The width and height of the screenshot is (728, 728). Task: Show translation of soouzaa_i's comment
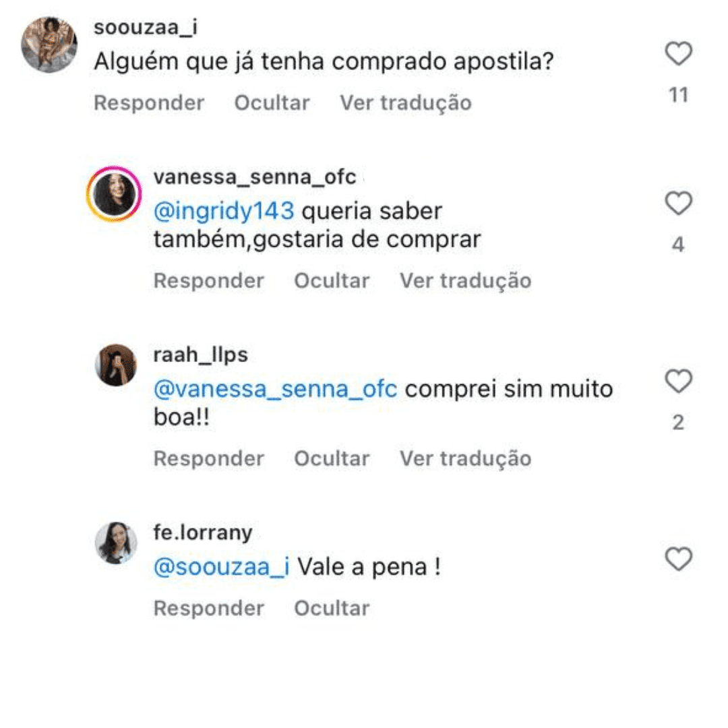(405, 103)
